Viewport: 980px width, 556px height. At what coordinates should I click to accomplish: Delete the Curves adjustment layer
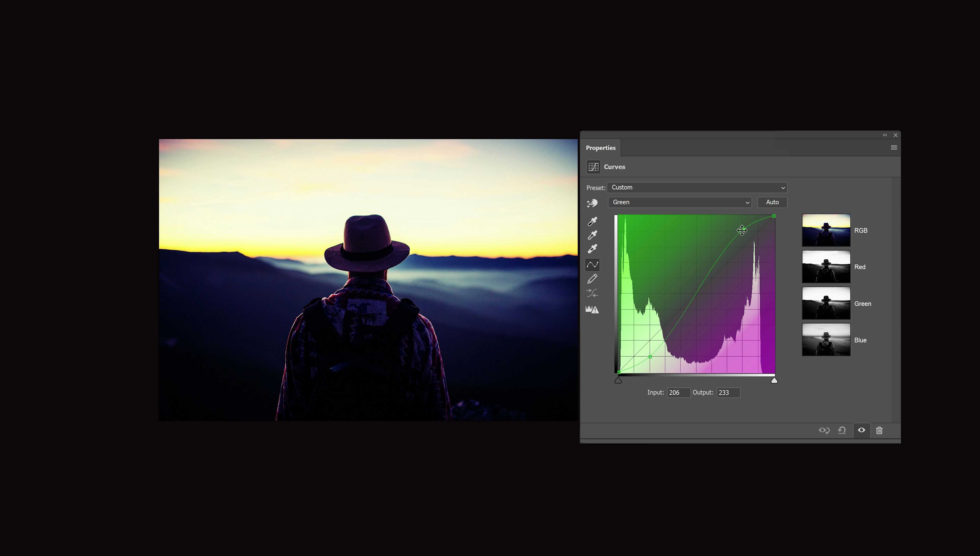(879, 430)
